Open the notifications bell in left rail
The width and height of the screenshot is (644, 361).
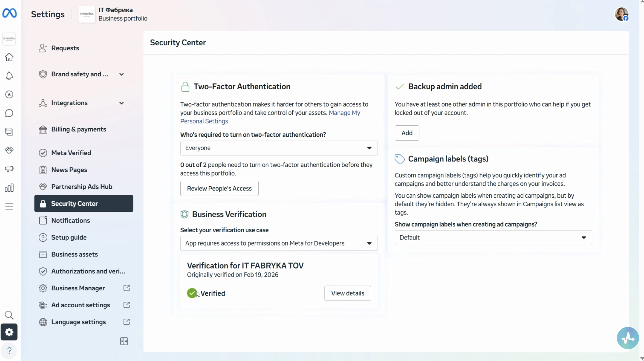pyautogui.click(x=9, y=76)
